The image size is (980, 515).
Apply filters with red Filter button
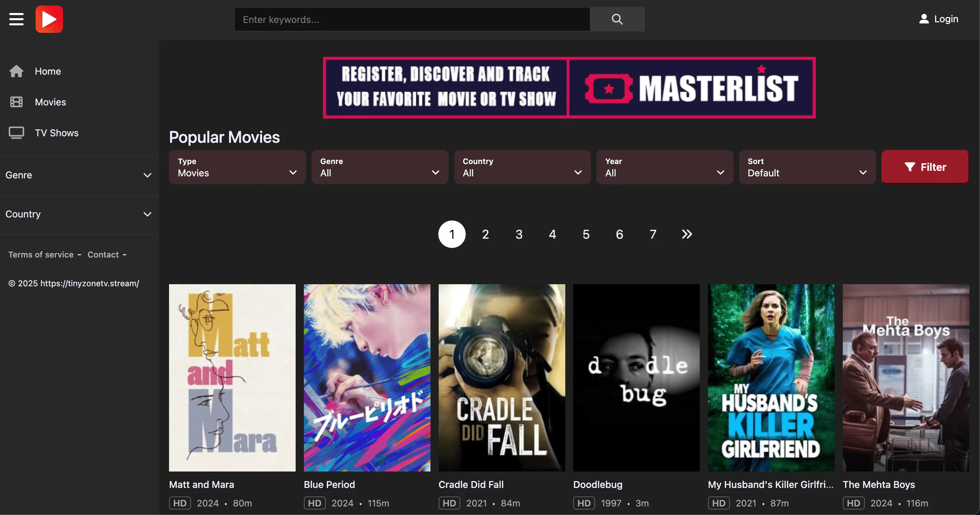pyautogui.click(x=925, y=167)
